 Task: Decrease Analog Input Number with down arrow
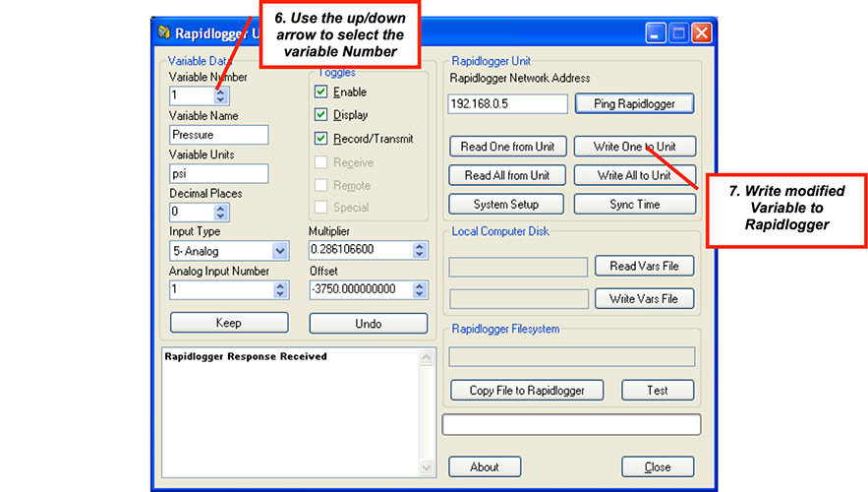[280, 293]
